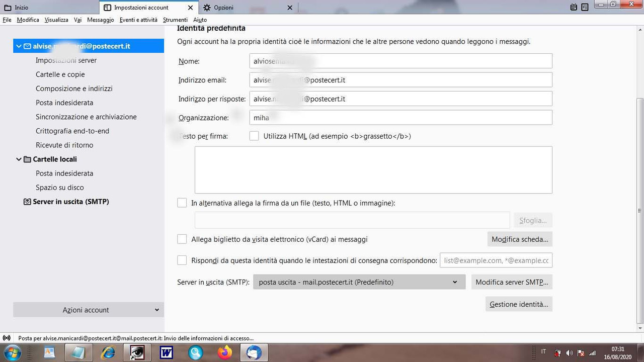Screen dimensions: 644x362
Task: Select Posta indesiderata under Cartelle locali
Action: click(64, 173)
